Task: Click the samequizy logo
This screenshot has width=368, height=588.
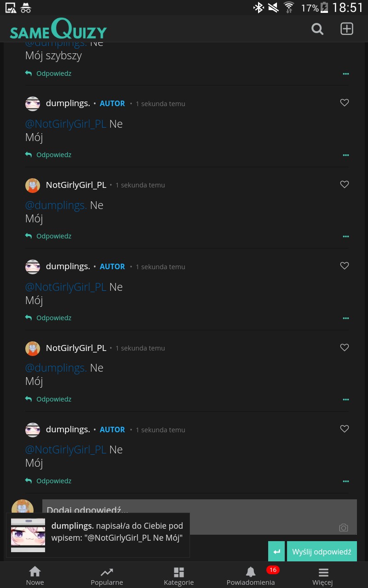Action: pyautogui.click(x=58, y=29)
